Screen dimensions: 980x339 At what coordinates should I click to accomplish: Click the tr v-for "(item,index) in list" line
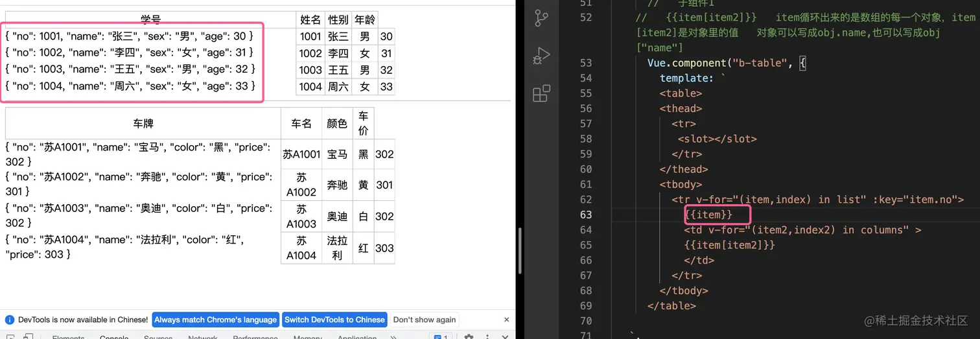[817, 200]
